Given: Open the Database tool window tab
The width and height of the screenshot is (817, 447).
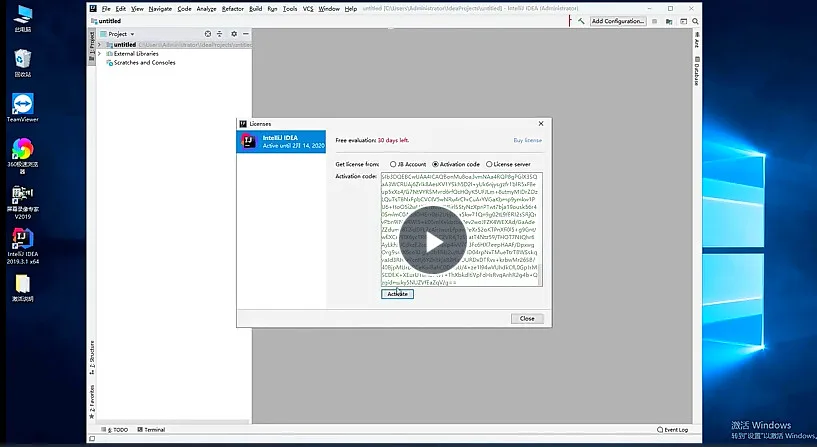Looking at the screenshot, I should point(697,71).
